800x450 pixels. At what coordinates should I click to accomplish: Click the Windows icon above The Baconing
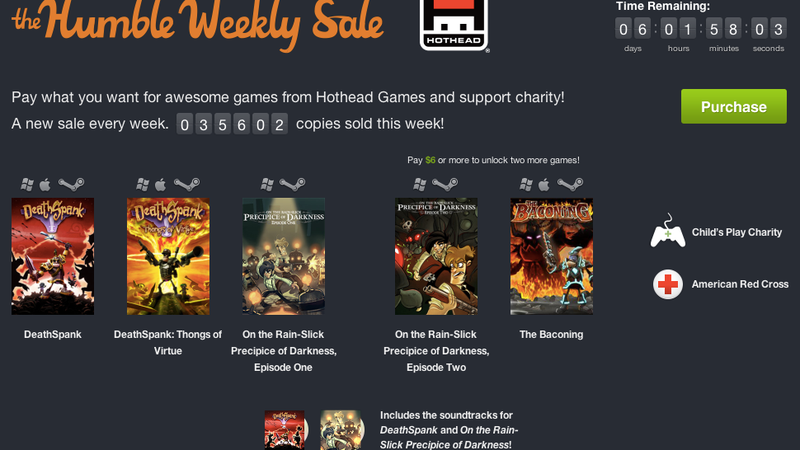(526, 185)
